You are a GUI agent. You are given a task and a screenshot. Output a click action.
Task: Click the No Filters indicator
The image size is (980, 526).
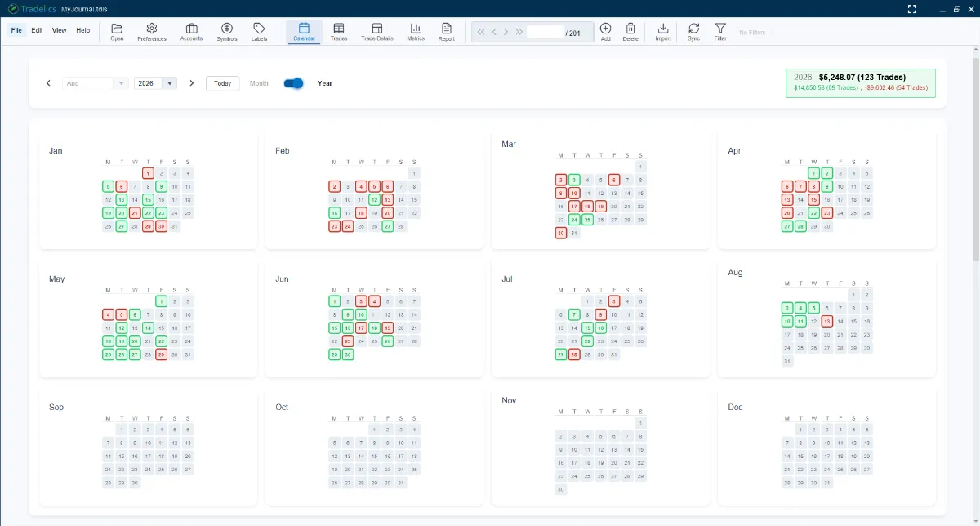click(x=752, y=33)
